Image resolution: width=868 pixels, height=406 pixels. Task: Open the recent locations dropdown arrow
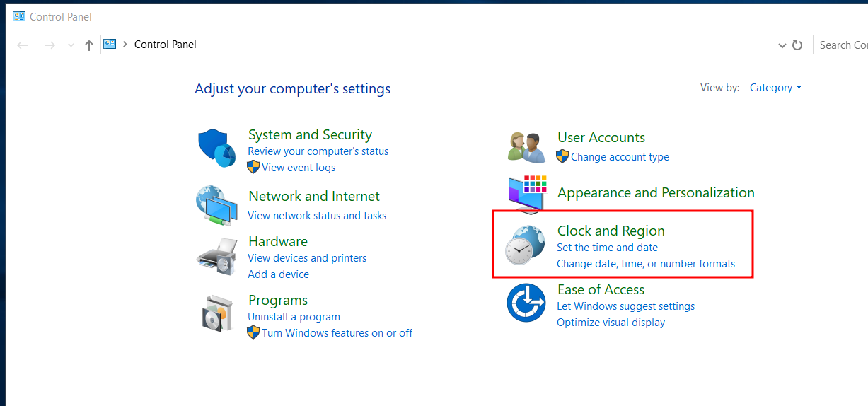(70, 45)
